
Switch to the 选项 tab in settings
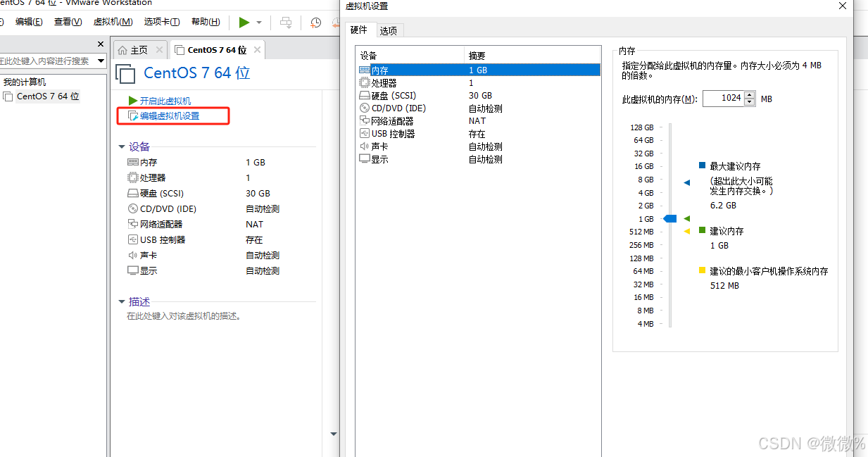(x=389, y=30)
